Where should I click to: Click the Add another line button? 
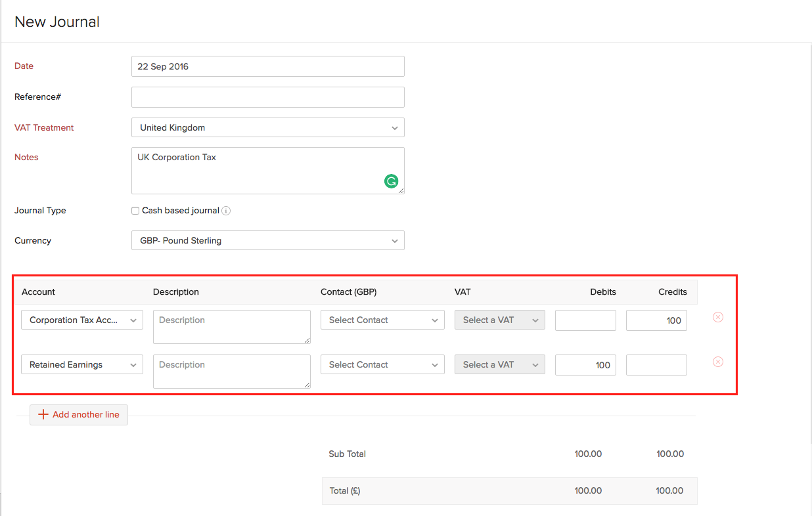pos(79,415)
